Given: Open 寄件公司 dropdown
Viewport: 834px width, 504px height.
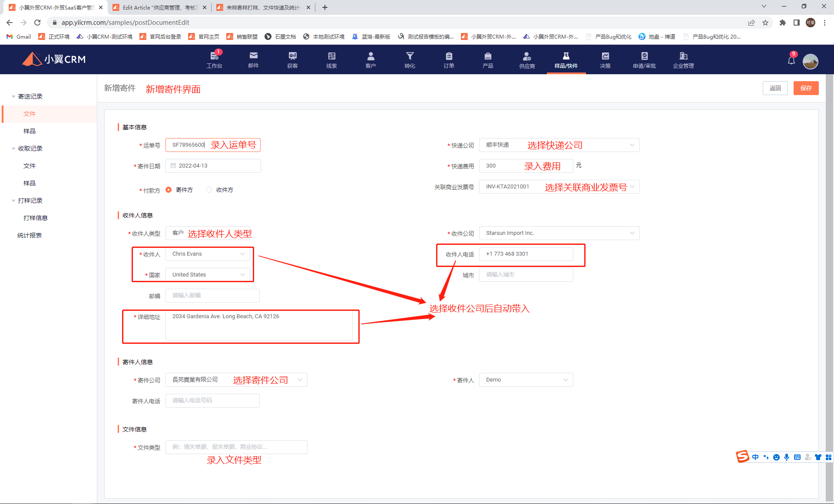Looking at the screenshot, I should [236, 380].
